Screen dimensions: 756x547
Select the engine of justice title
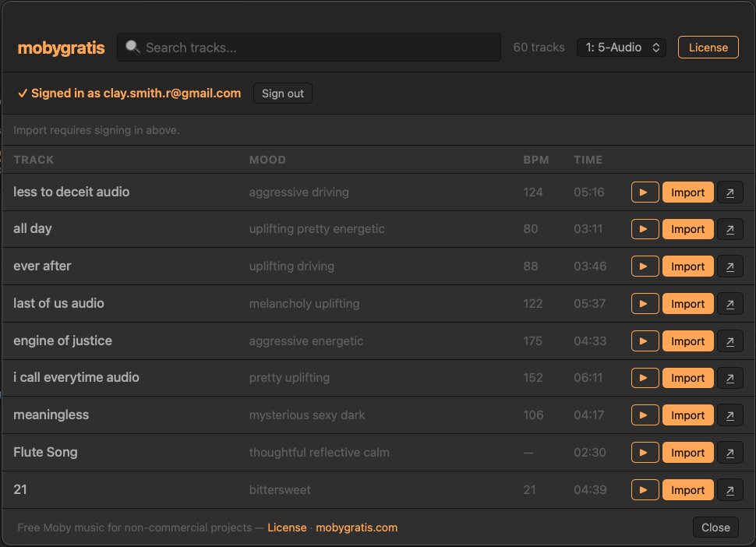[x=62, y=341]
